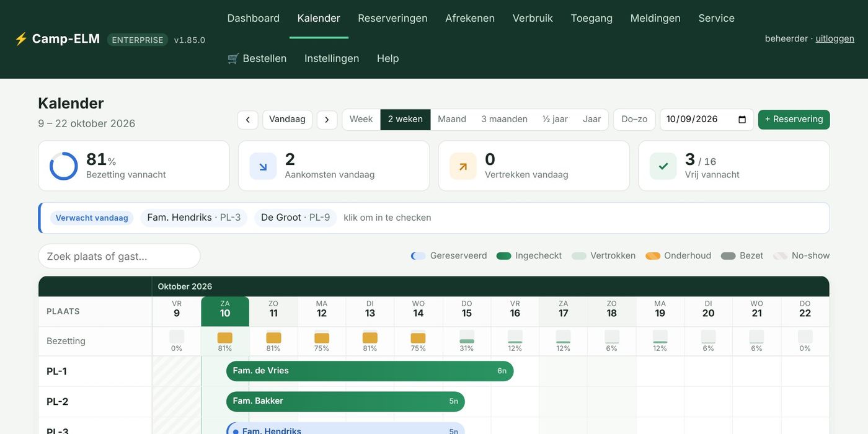This screenshot has height=434, width=868.
Task: Open the Verbruik section
Action: pos(533,18)
